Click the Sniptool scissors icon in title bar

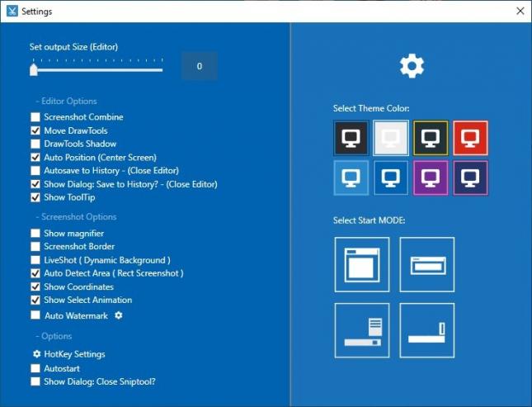click(x=12, y=11)
